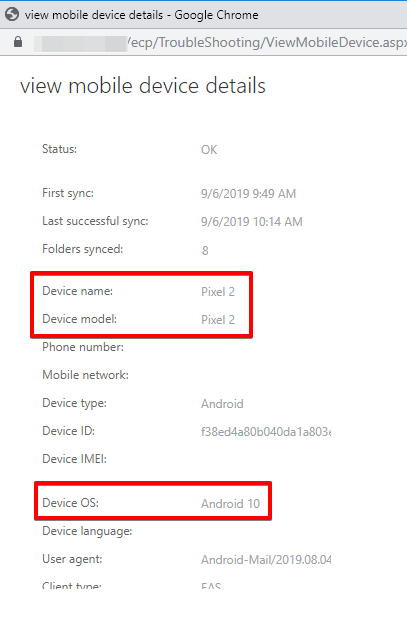Select the folders synced value '8'

(205, 251)
